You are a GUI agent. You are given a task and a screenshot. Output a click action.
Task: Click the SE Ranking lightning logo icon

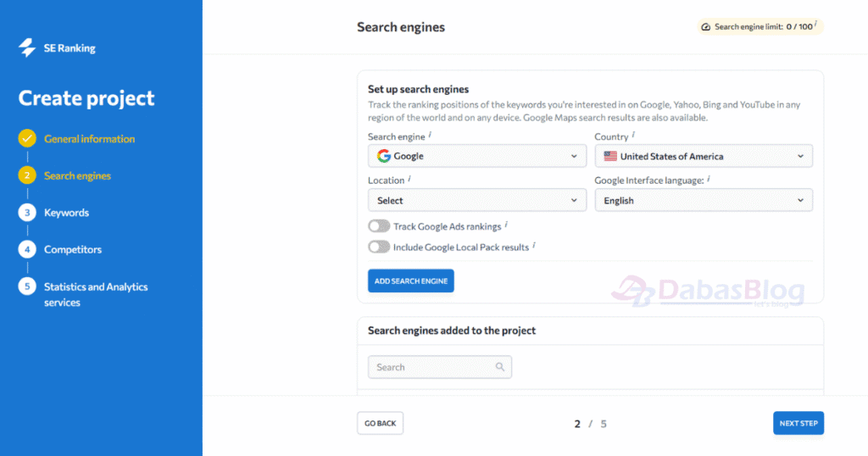point(26,47)
